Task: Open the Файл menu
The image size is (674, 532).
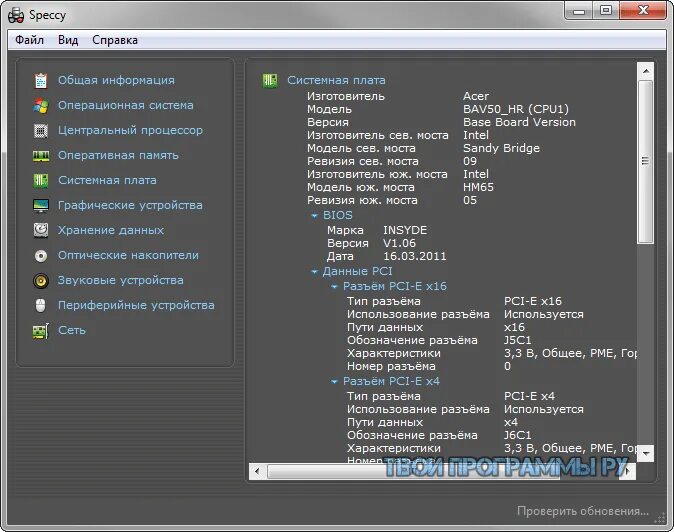Action: [x=29, y=40]
